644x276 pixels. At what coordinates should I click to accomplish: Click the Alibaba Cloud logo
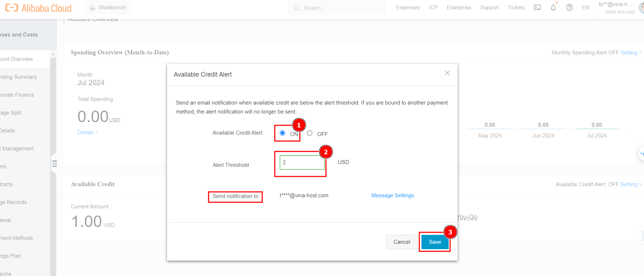point(38,8)
